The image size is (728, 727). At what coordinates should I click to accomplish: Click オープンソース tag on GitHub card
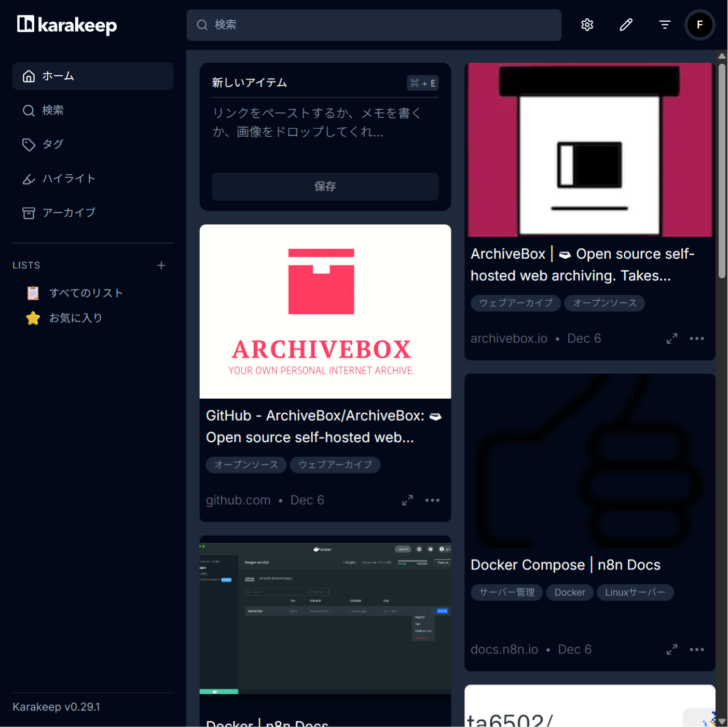point(246,465)
